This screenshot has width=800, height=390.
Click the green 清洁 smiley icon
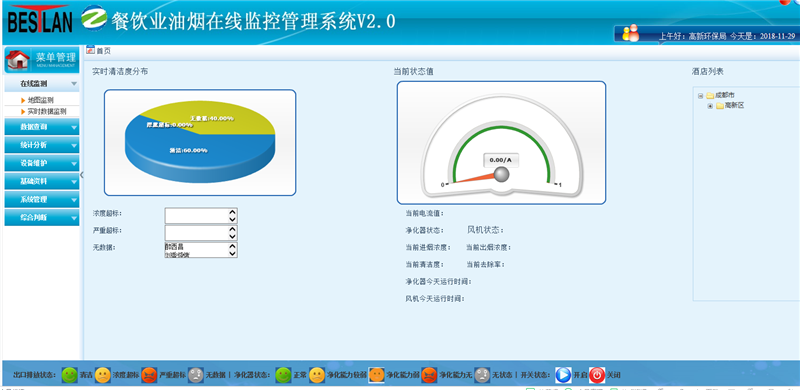pos(69,375)
